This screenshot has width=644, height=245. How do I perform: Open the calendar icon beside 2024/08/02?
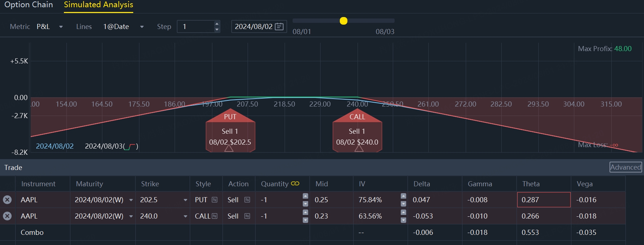click(x=279, y=26)
